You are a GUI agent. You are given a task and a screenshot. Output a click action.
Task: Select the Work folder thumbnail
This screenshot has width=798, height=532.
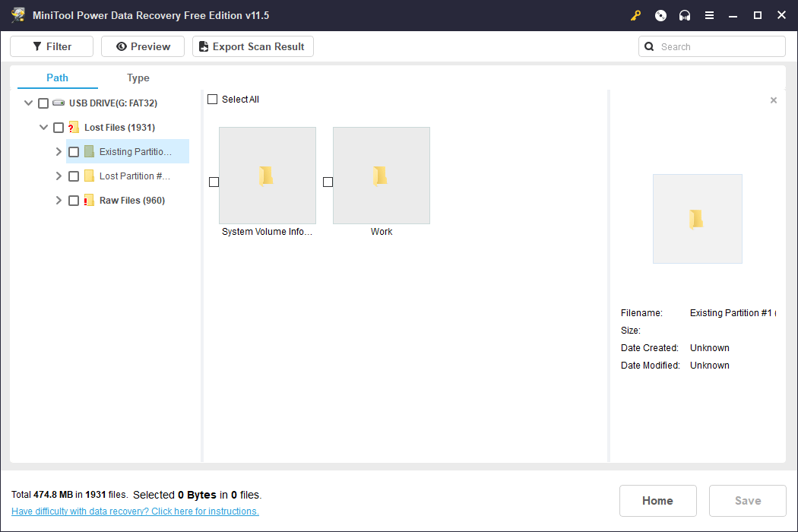(382, 175)
